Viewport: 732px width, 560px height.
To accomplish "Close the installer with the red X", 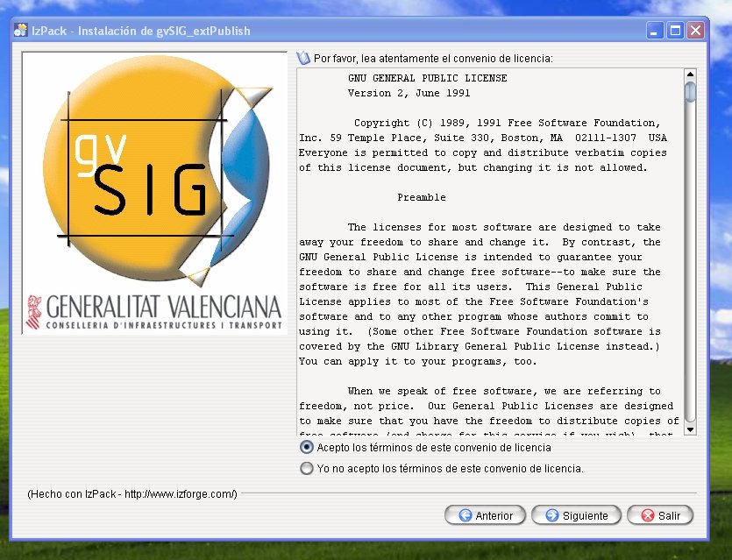I will 696,31.
